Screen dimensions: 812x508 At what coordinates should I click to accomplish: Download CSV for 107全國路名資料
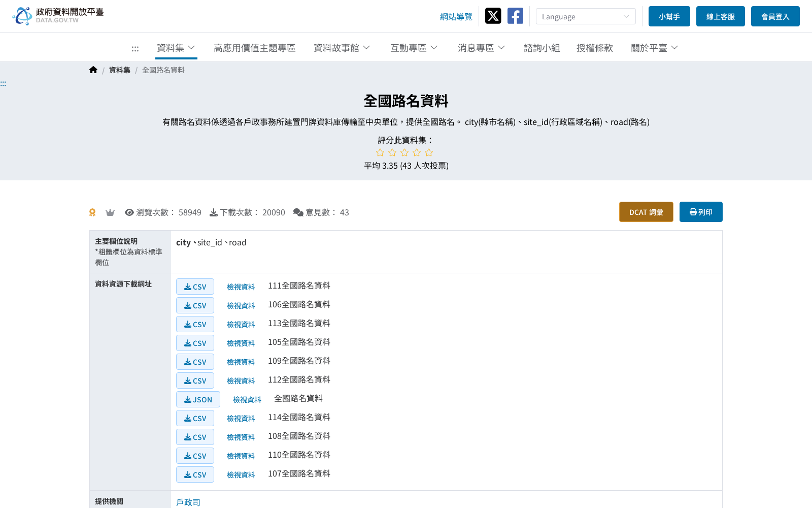195,474
